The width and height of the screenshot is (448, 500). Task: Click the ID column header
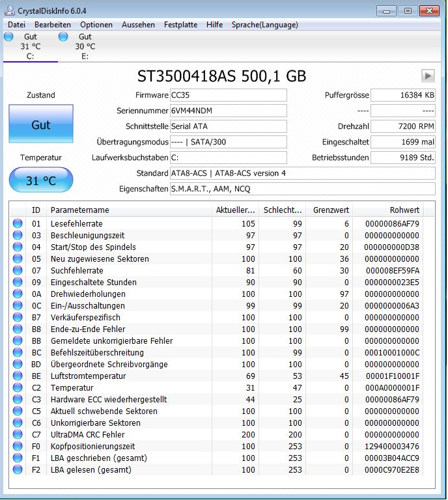36,210
